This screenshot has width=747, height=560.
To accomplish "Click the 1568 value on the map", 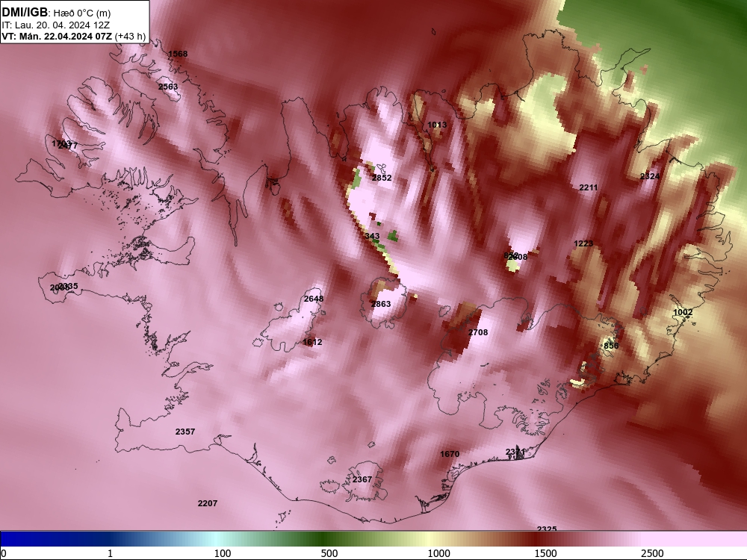I will [x=179, y=54].
